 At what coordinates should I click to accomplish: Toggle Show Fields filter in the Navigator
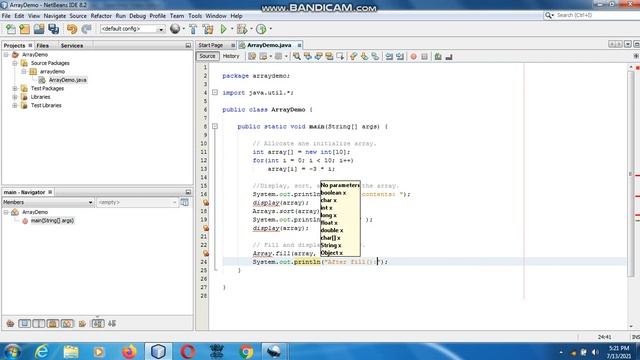(24, 324)
